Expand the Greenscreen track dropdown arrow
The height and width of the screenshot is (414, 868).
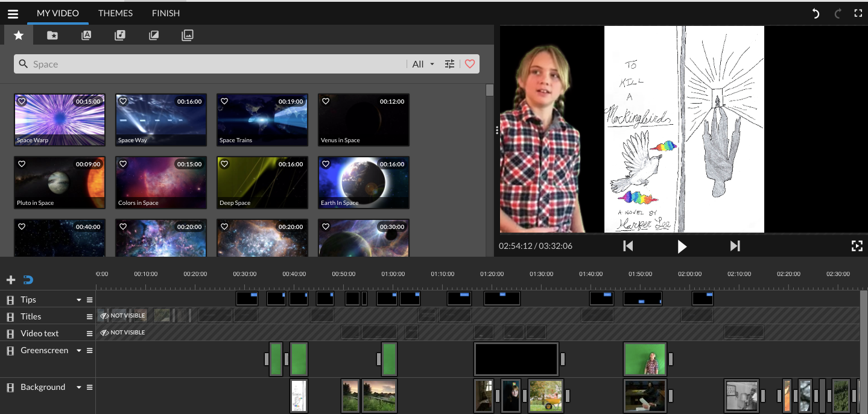click(78, 350)
